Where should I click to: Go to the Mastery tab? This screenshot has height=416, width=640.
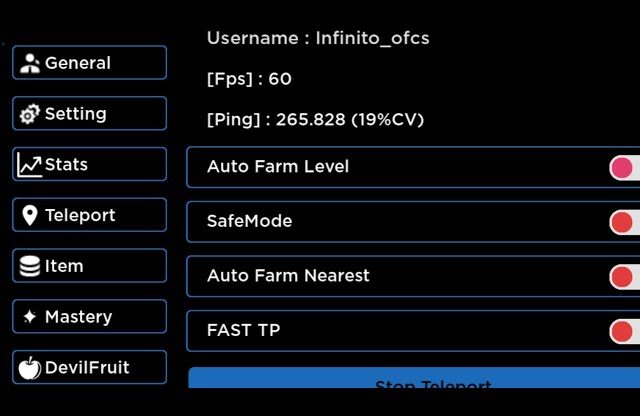89,317
